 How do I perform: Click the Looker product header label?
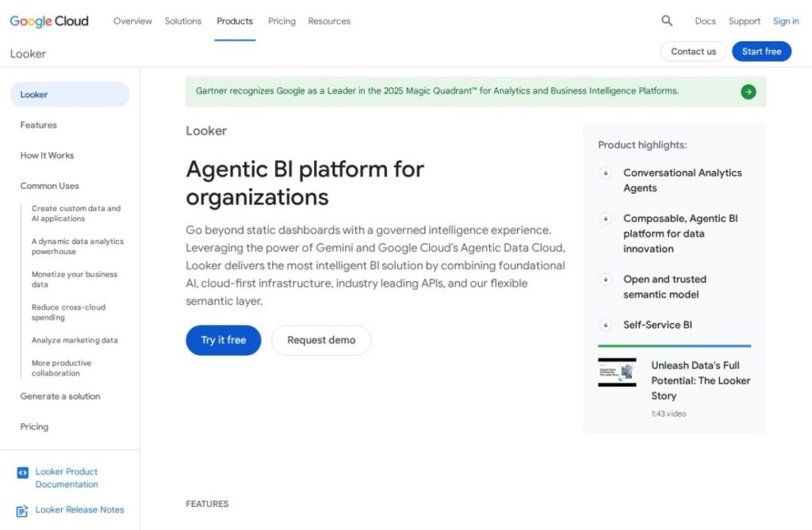coord(28,54)
